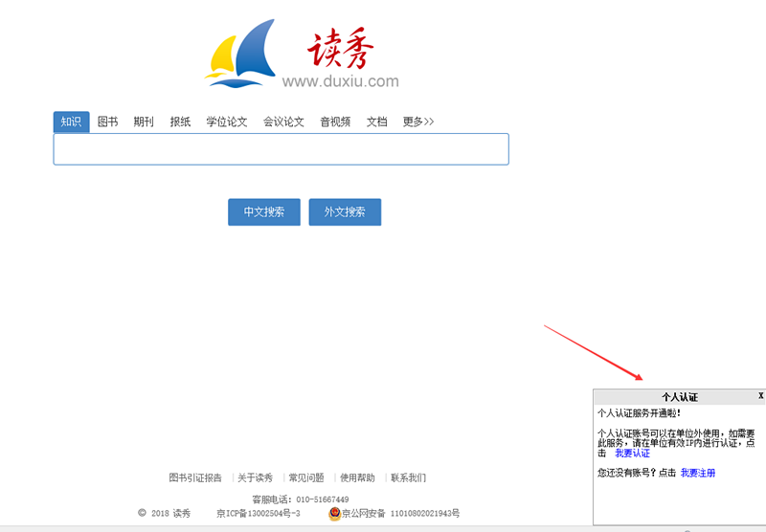Select the 报纸 tab
This screenshot has height=532, width=766.
click(x=180, y=122)
